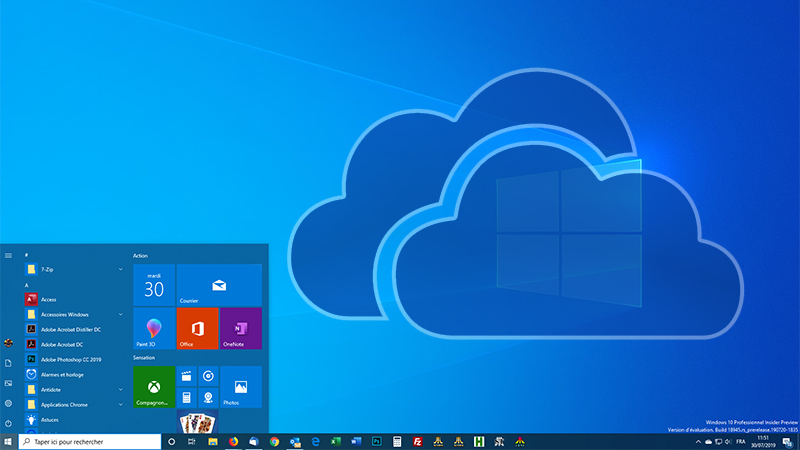
Task: Click the 'Taper ici pour rechercher' search box
Action: [x=90, y=442]
